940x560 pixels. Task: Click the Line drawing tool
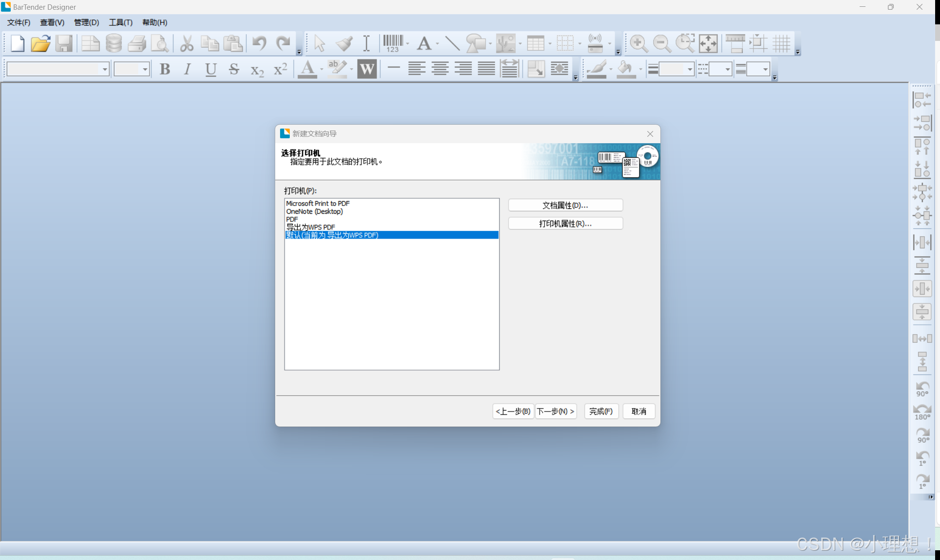(452, 43)
